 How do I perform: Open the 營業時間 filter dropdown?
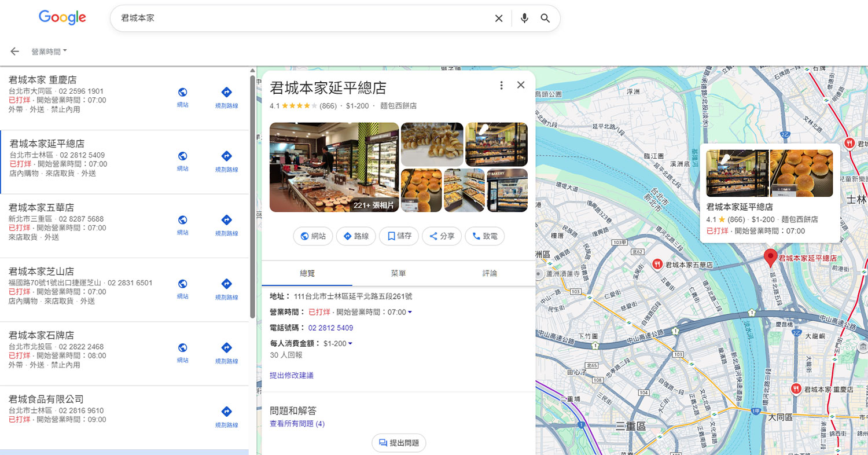[x=49, y=52]
